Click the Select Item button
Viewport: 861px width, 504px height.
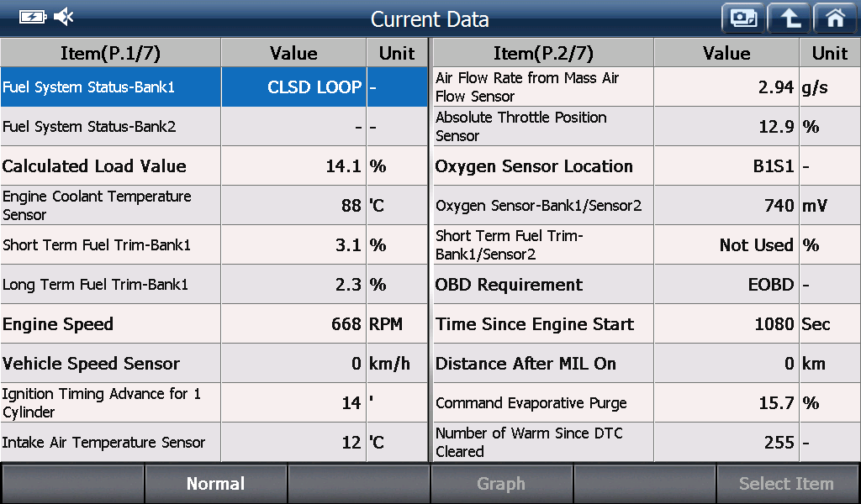[787, 484]
